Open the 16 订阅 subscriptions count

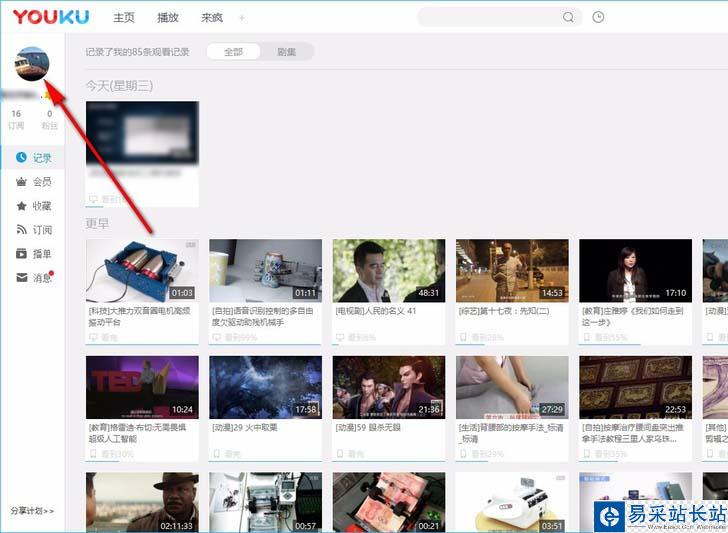(x=16, y=119)
